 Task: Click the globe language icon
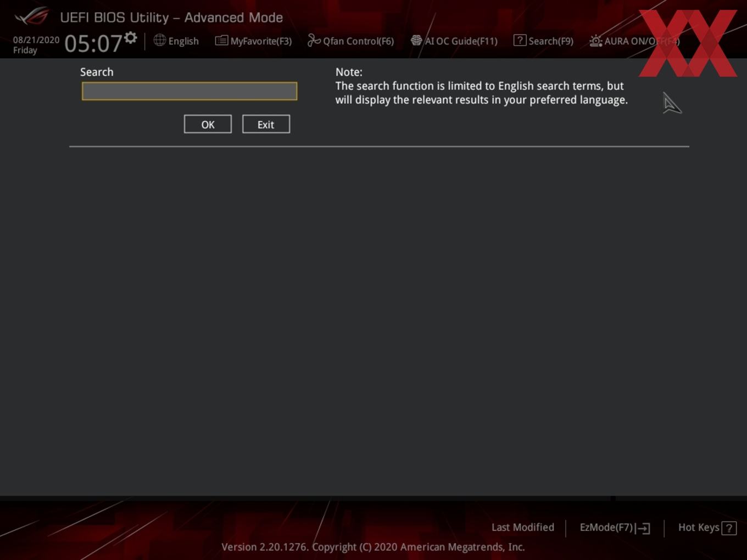(160, 40)
